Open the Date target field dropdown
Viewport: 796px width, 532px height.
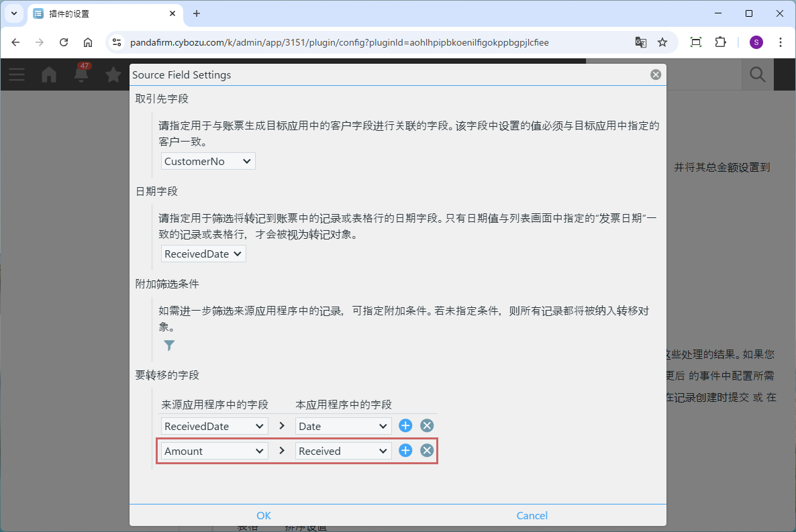point(343,426)
